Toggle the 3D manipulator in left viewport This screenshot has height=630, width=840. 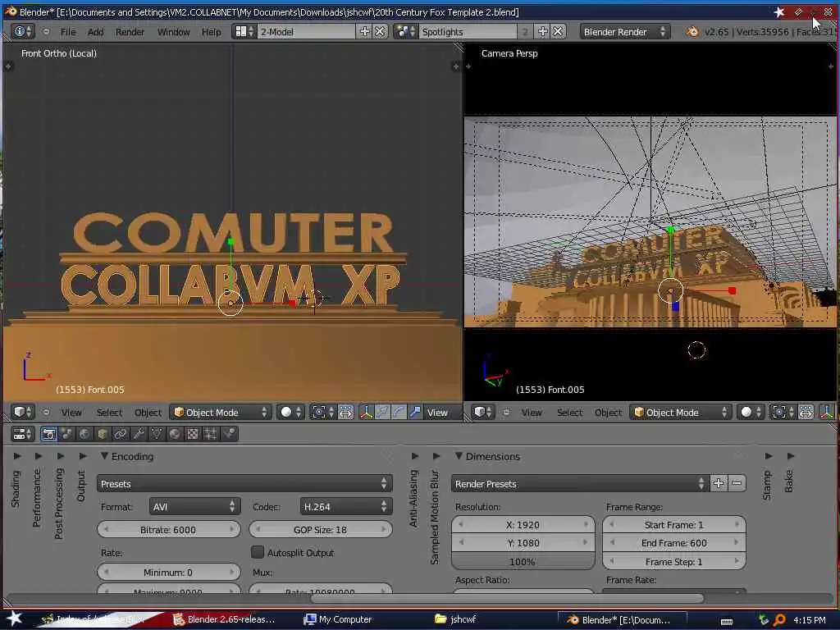click(367, 412)
